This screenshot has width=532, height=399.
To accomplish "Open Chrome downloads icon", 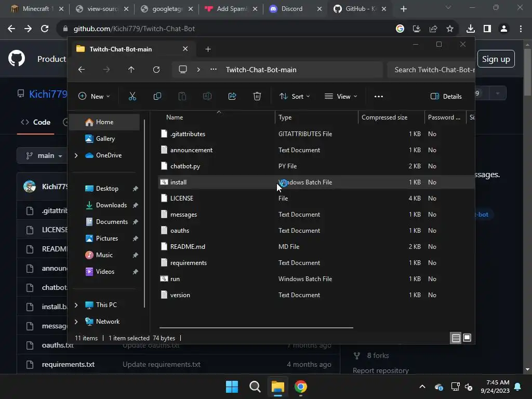I will pos(471,29).
